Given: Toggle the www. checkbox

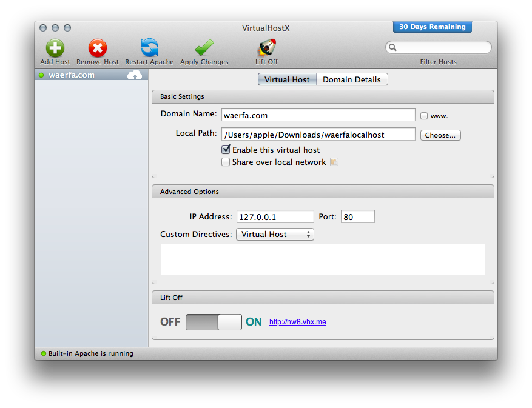Looking at the screenshot, I should coord(424,116).
